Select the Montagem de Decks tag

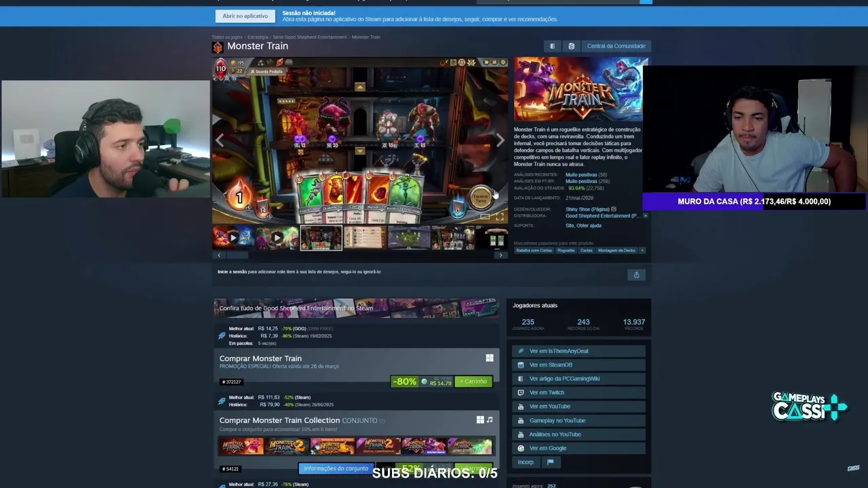616,250
